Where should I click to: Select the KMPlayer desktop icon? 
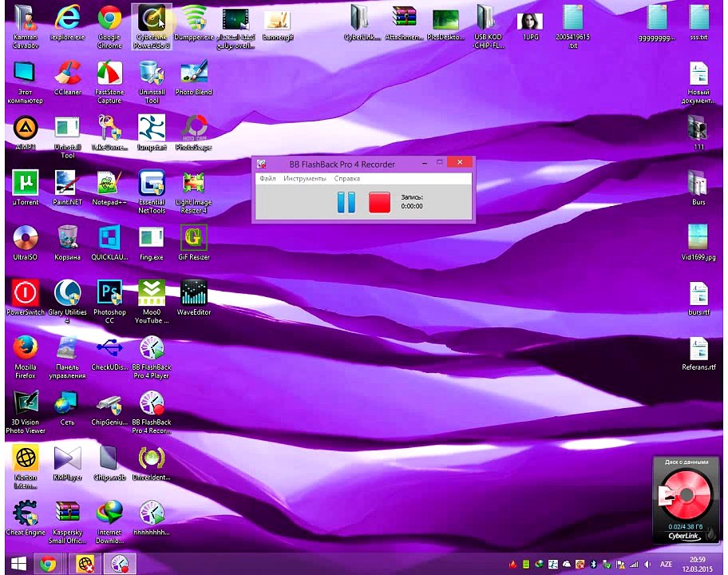point(67,463)
